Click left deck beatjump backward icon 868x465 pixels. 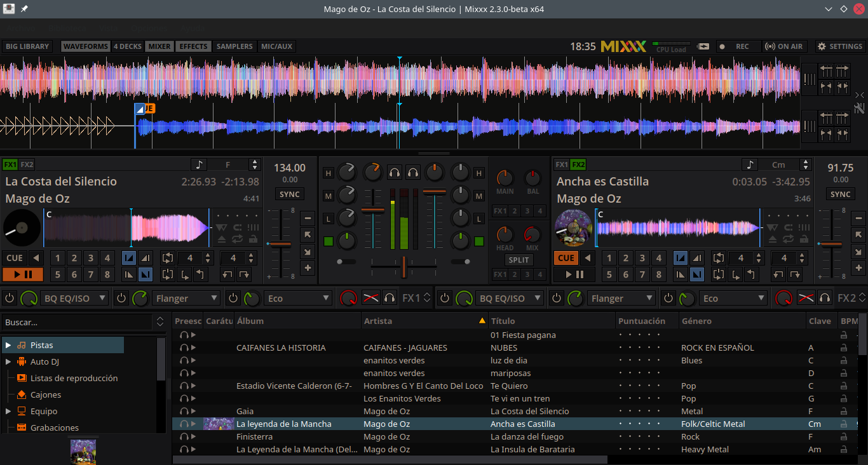(x=227, y=274)
